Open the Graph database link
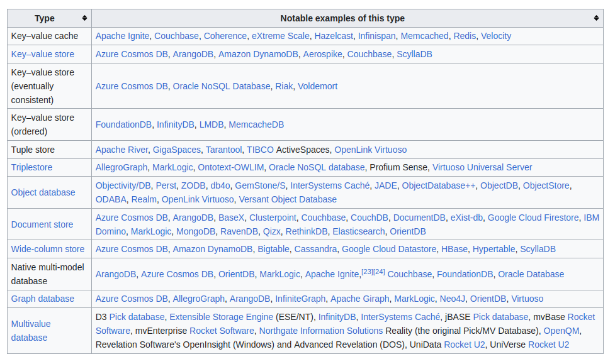Viewport: 615px width, 364px height. coord(42,299)
